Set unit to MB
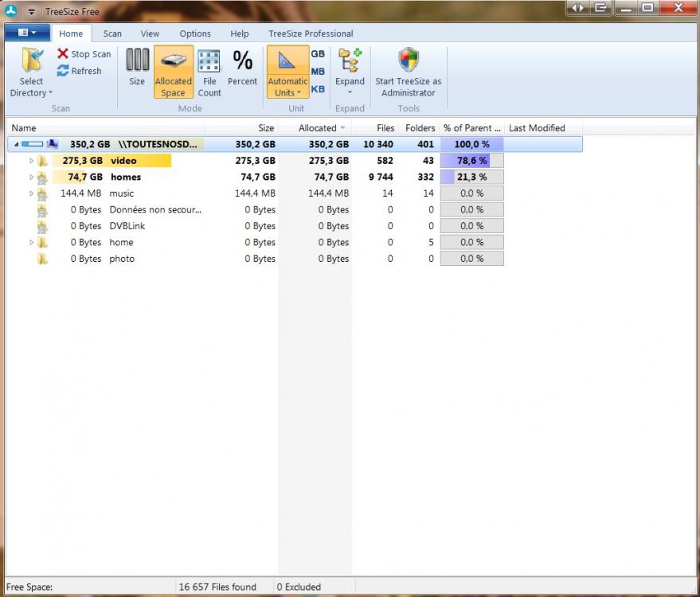 click(x=318, y=72)
